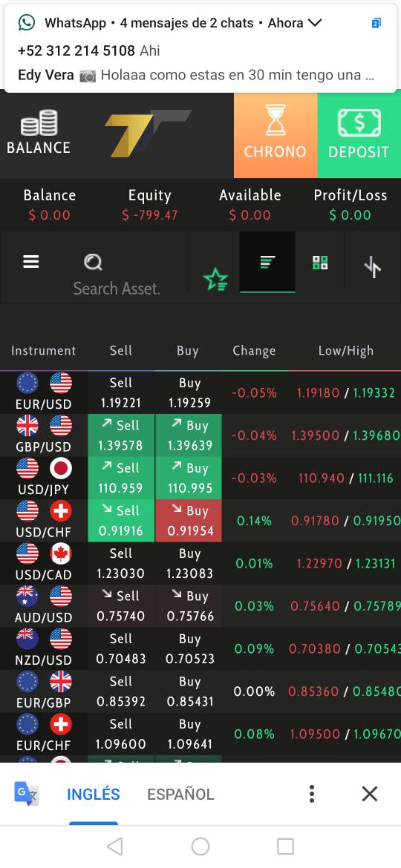Open the hamburger menu
The width and height of the screenshot is (401, 868).
click(x=31, y=262)
